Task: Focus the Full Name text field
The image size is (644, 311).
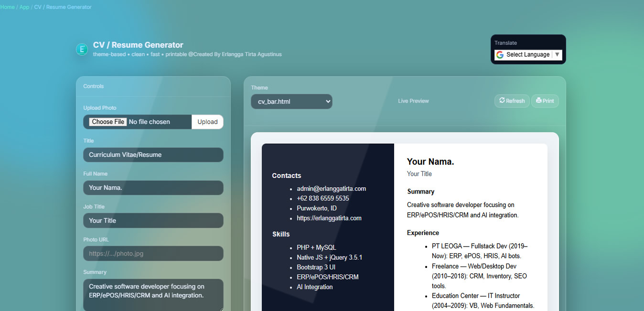Action: 153,188
